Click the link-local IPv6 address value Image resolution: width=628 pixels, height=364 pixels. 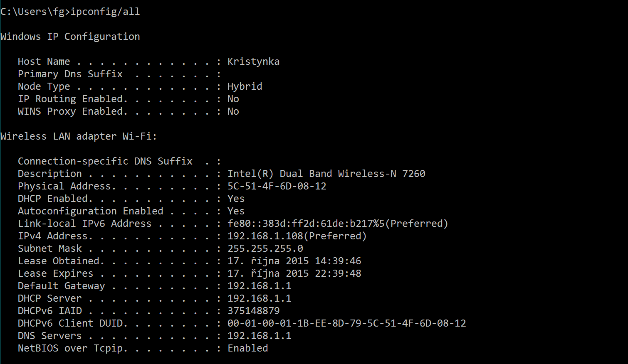point(337,224)
